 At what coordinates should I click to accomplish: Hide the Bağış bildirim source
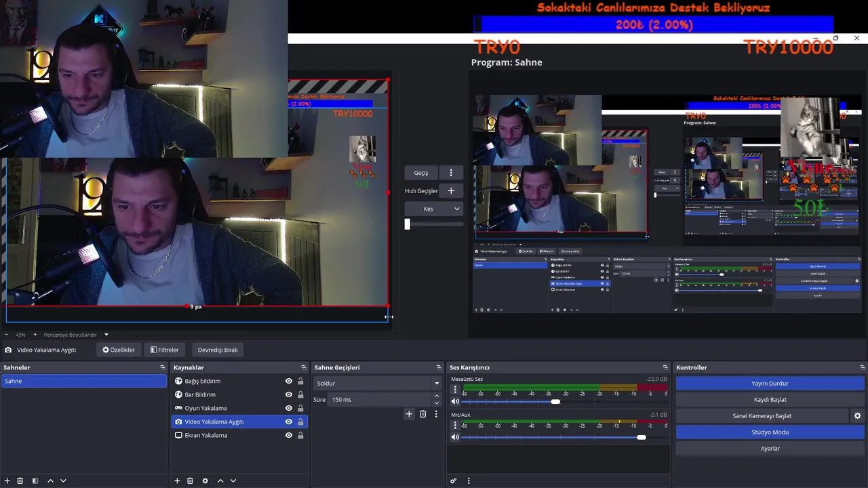(289, 381)
